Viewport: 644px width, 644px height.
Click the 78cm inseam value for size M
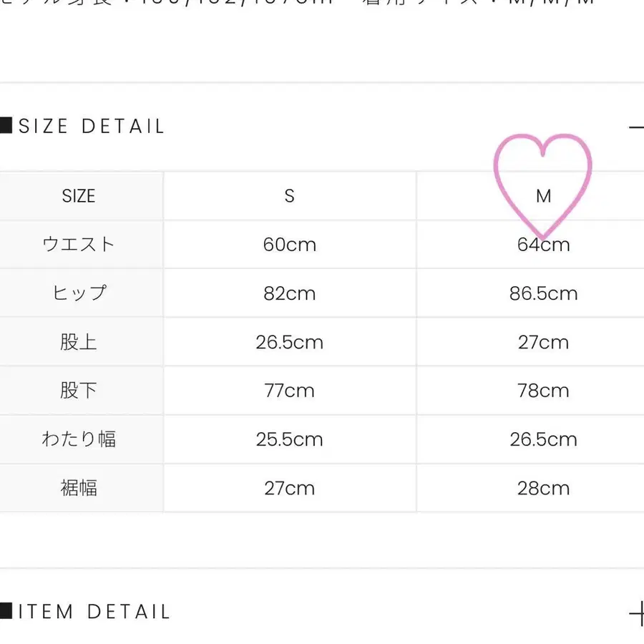[x=544, y=391]
